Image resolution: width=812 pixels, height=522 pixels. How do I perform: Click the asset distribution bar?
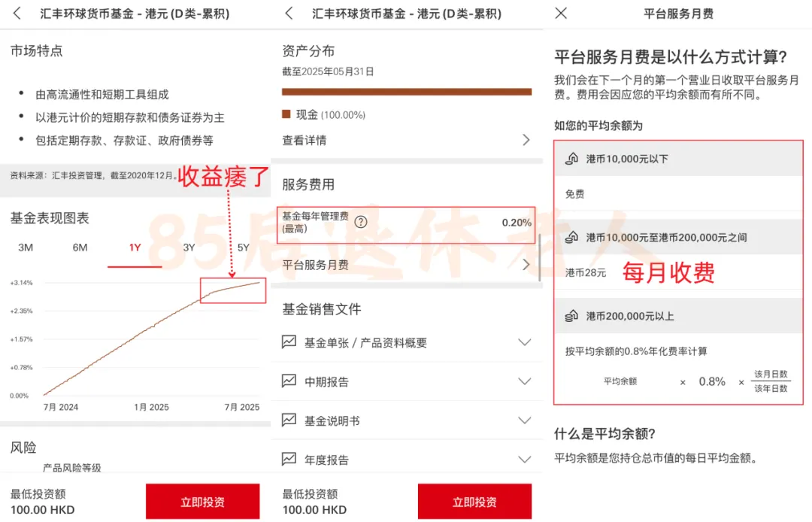[407, 92]
